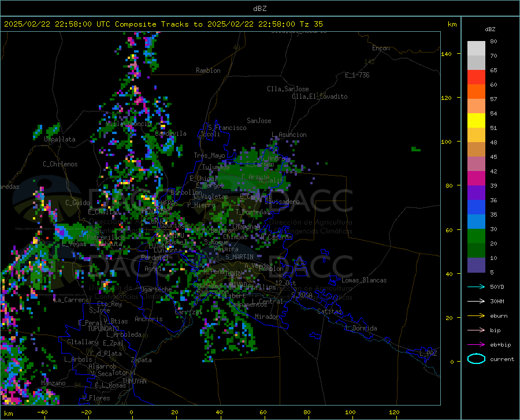
Task: Click the Tres_Mayo map label
Action: coord(209,155)
